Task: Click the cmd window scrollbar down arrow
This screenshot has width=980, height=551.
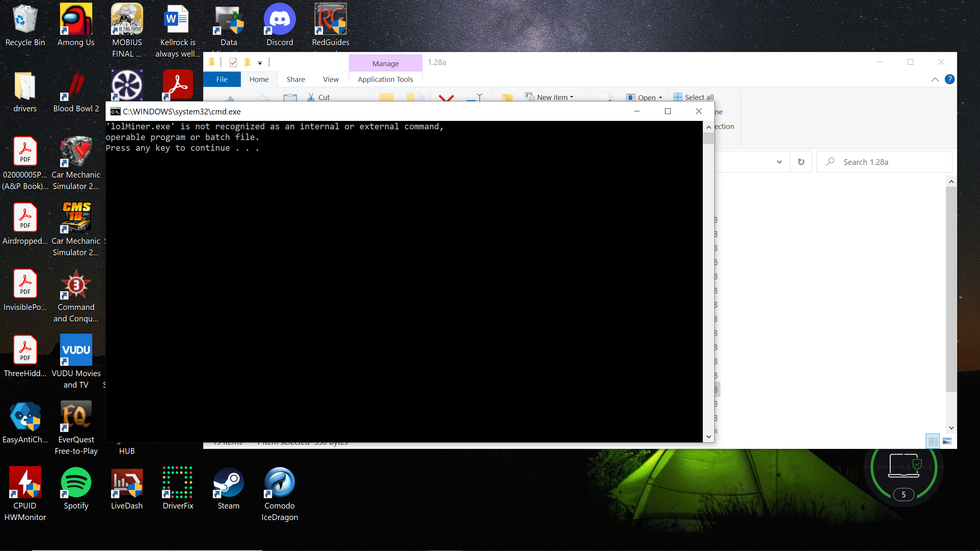Action: pos(708,437)
